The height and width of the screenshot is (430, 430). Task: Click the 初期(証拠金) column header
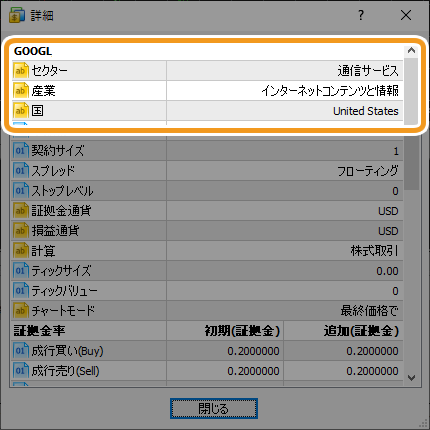(242, 331)
